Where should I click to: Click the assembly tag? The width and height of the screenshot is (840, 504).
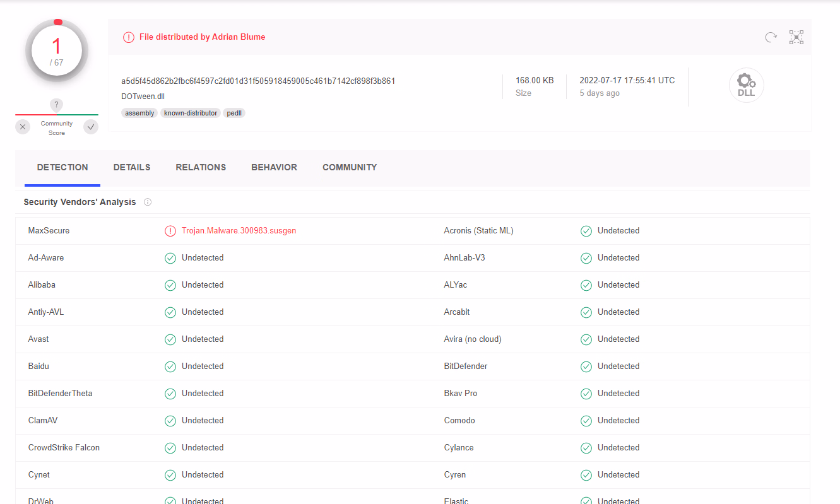[139, 113]
